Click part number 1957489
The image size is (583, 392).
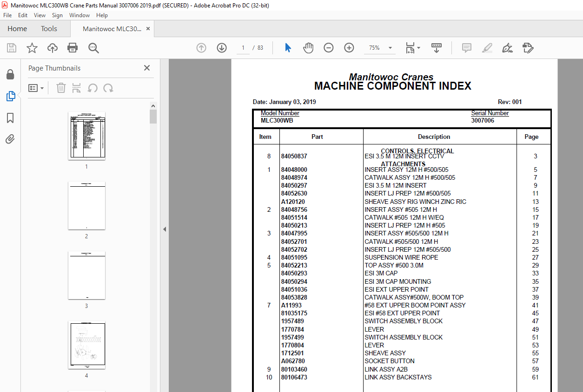pyautogui.click(x=292, y=321)
